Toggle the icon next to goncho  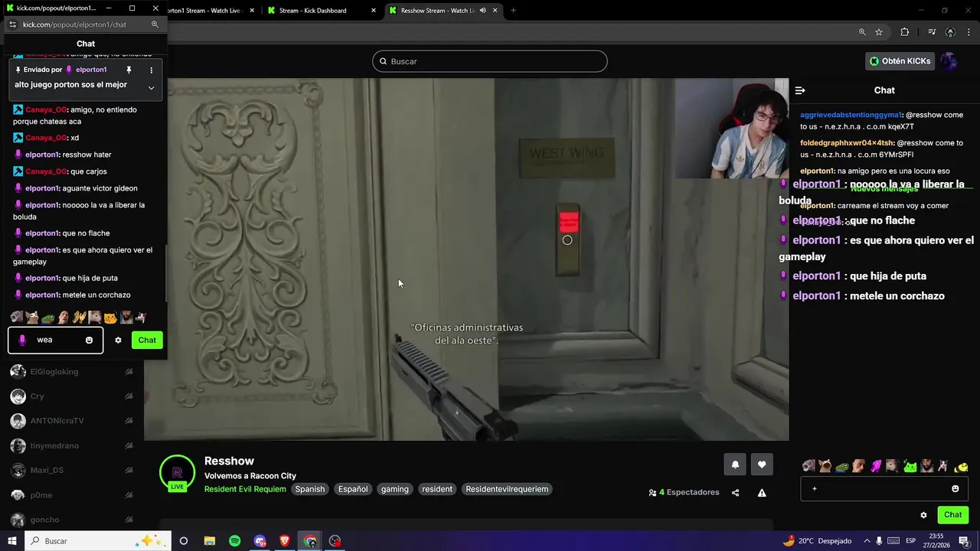tap(129, 520)
